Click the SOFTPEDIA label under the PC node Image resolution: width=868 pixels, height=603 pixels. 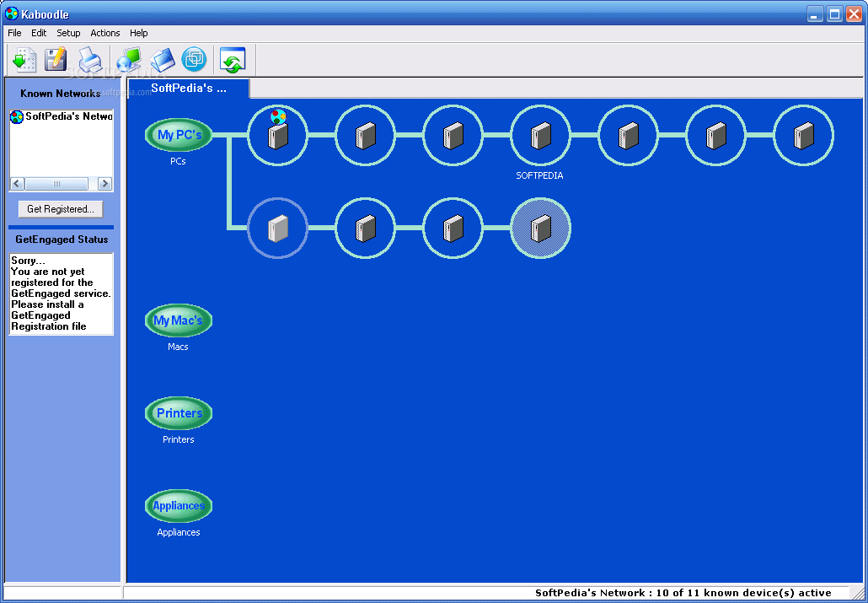539,175
